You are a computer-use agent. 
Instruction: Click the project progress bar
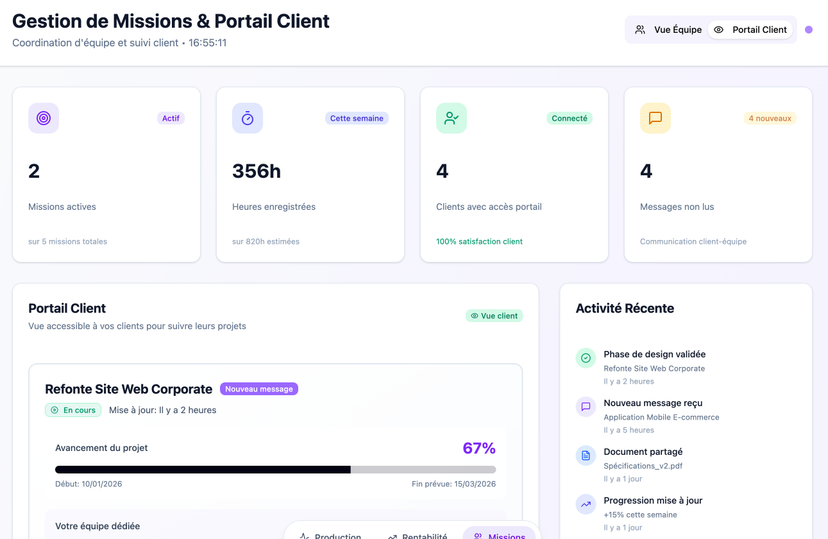275,469
